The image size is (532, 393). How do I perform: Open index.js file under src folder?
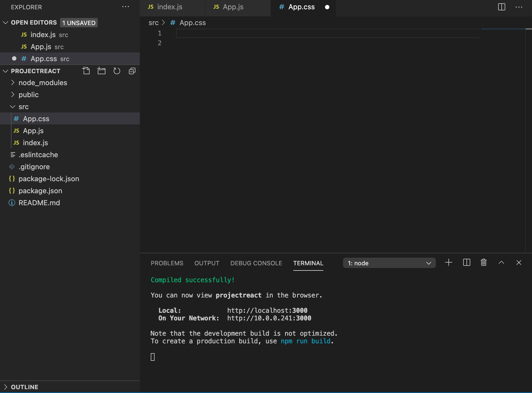pos(70,143)
